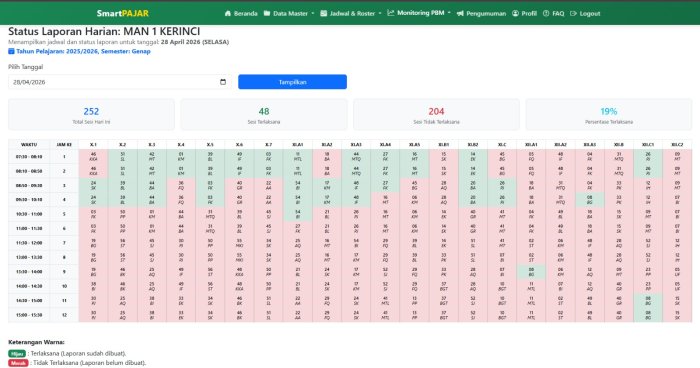Click the XII.A1 green cell in the 13:30 - 14:00 row
The image size is (700, 368).
pyautogui.click(x=531, y=272)
